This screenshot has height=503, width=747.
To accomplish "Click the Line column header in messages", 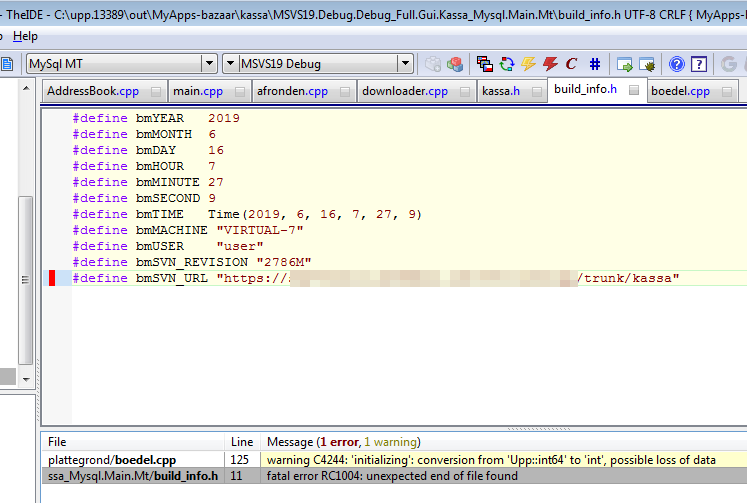I will [242, 442].
